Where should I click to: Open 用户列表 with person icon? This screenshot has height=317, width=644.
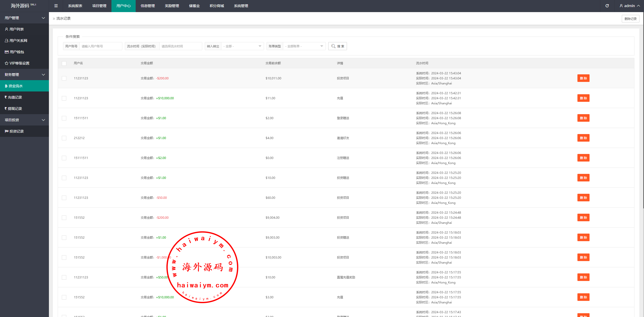(x=14, y=29)
